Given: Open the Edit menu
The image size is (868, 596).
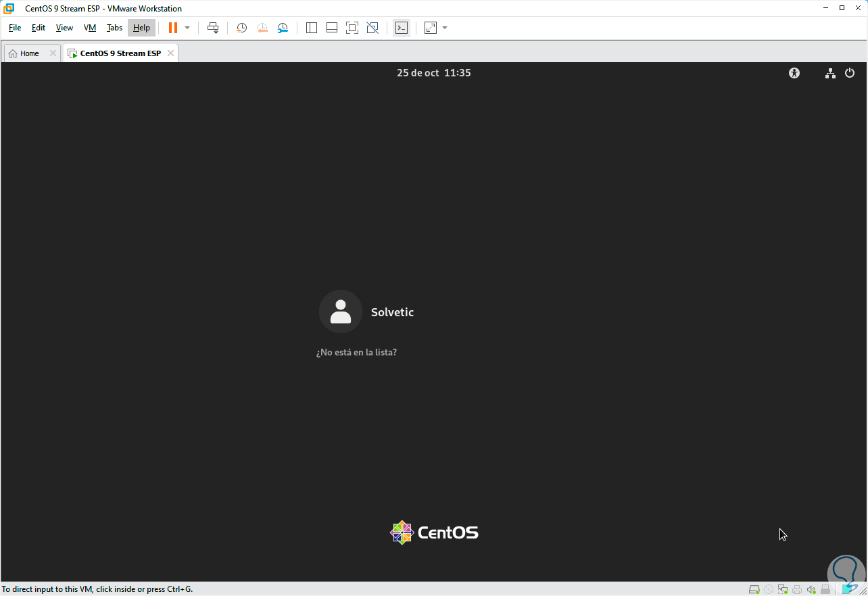Looking at the screenshot, I should point(39,28).
